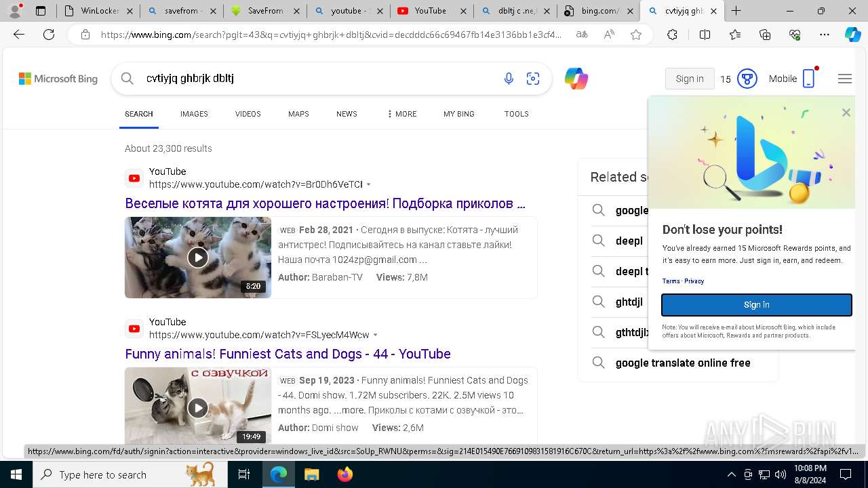
Task: Open Task View on taskbar
Action: click(x=244, y=474)
